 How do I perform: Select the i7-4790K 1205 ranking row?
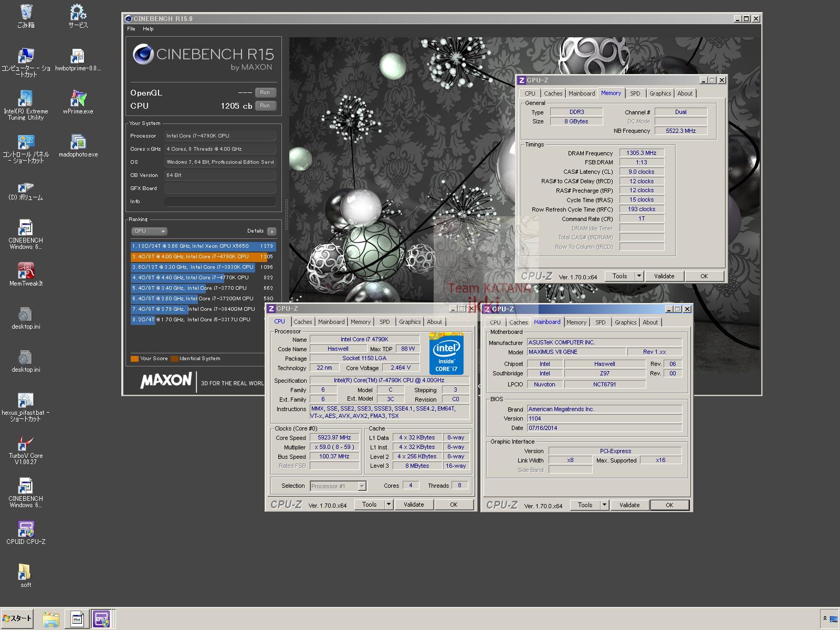pos(203,257)
